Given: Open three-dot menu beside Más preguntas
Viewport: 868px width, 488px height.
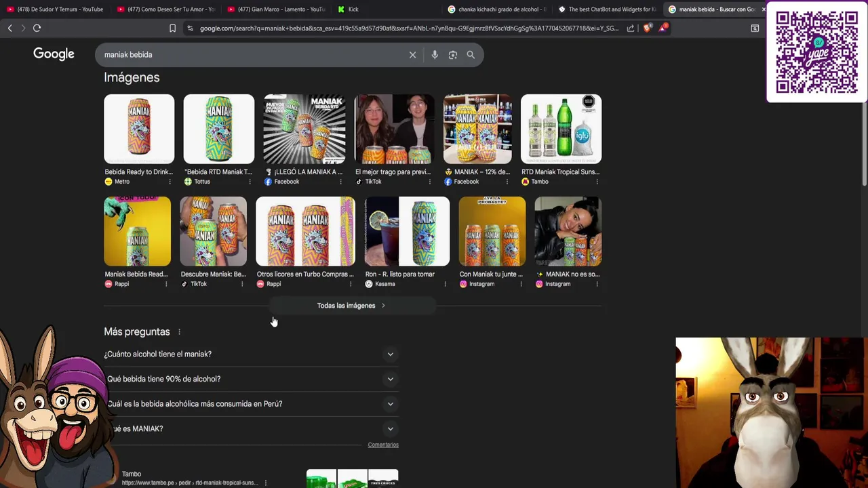Looking at the screenshot, I should click(179, 332).
